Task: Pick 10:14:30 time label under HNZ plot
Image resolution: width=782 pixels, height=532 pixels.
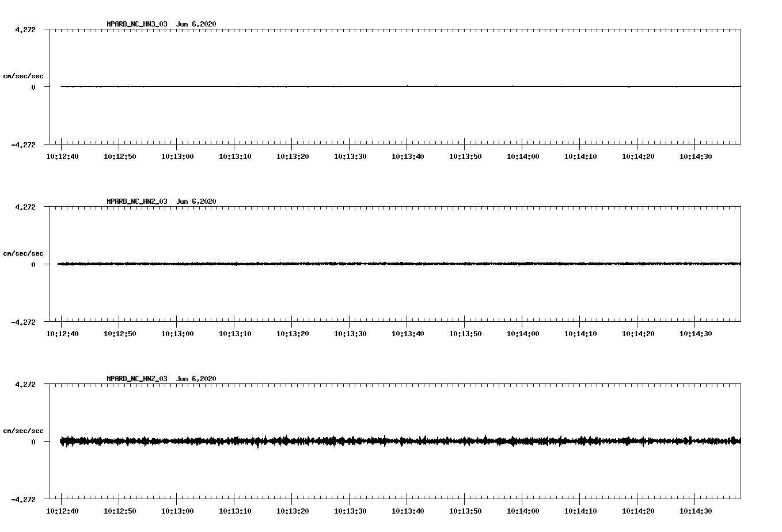Action: 696,511
